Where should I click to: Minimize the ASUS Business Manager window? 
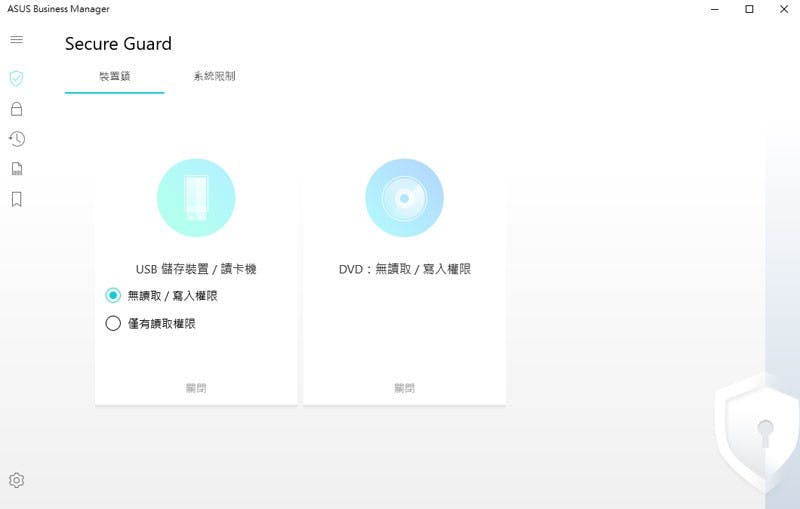pyautogui.click(x=715, y=9)
